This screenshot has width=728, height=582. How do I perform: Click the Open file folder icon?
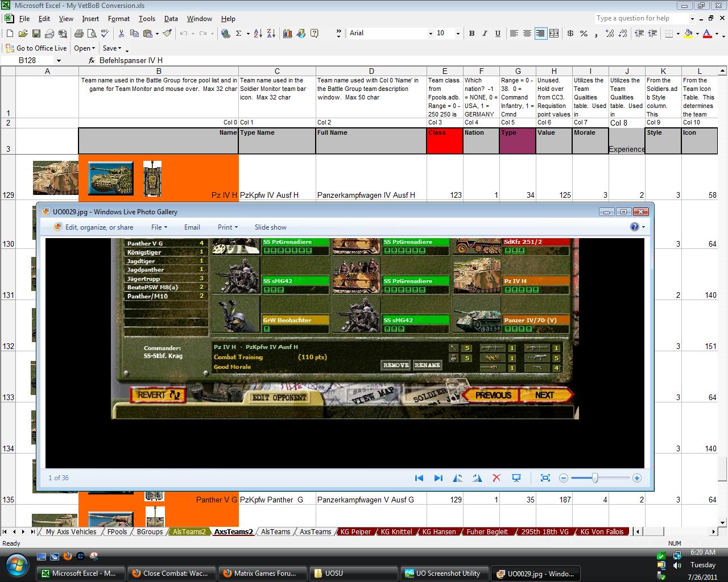(23, 34)
